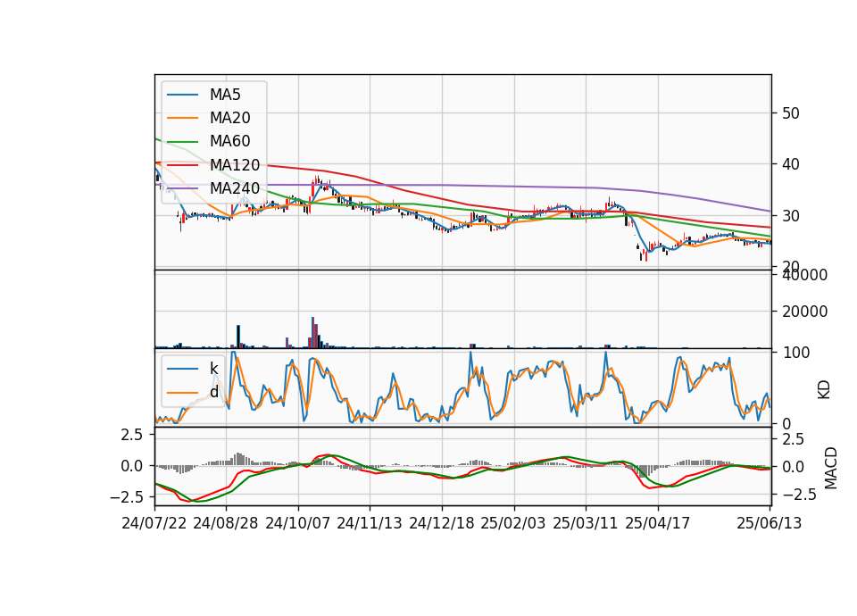The image size is (857, 616).
Task: Click the red MA120 legend line sample
Action: point(182,165)
